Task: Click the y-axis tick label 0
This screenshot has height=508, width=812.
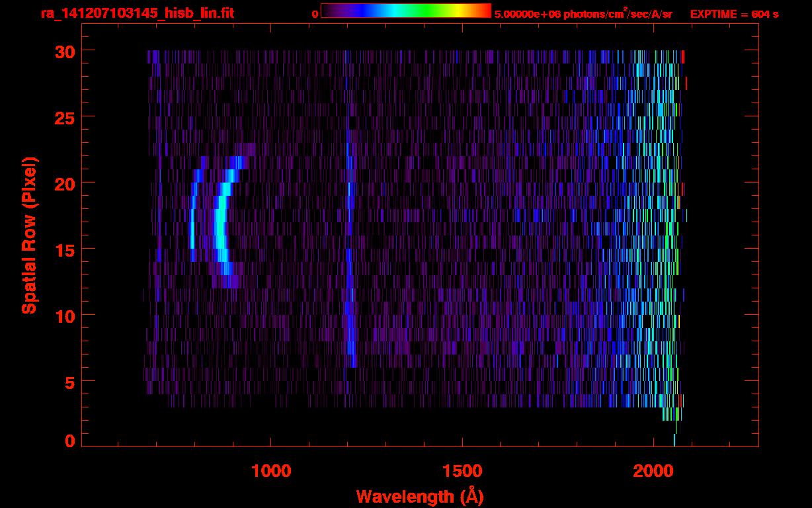Action: pyautogui.click(x=69, y=441)
